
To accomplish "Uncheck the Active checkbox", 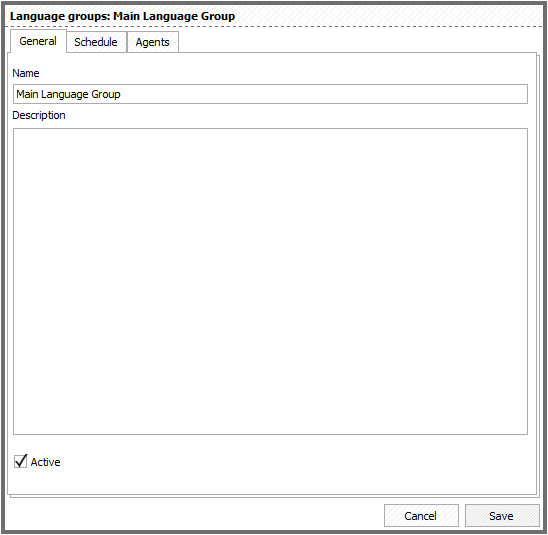I will 20,461.
